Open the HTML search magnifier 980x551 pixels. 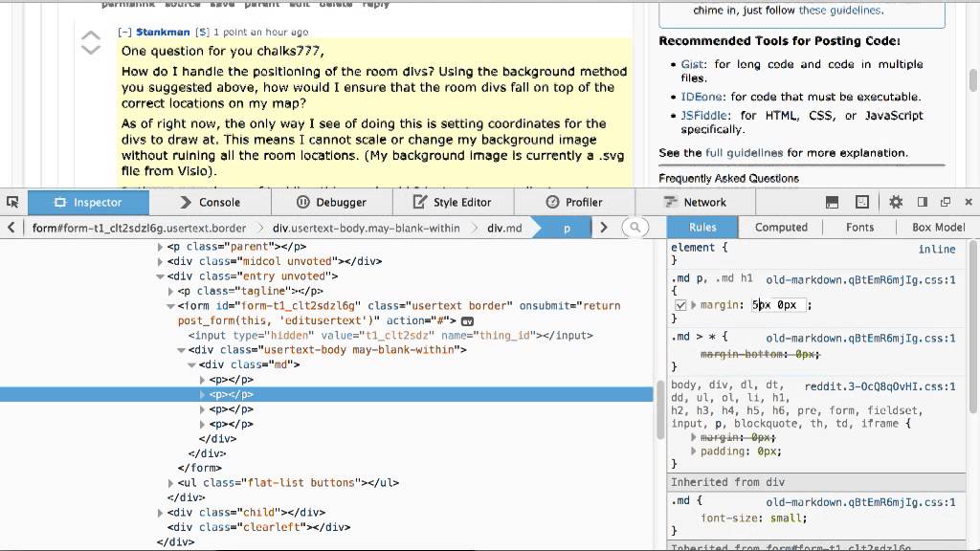pos(635,228)
